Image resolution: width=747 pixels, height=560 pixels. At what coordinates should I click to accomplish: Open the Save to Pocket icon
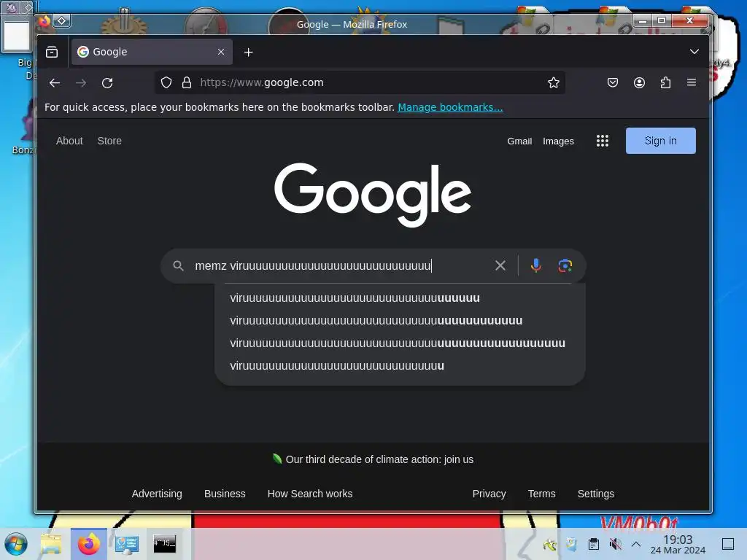pos(613,82)
